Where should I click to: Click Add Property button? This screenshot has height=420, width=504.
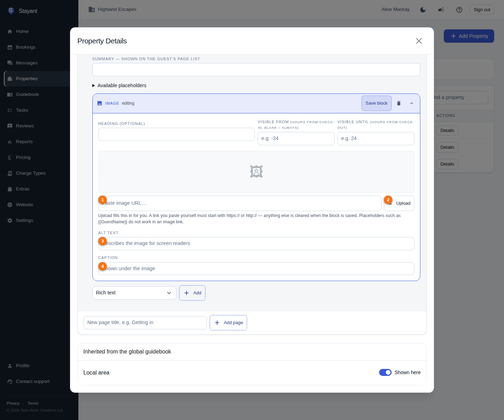[469, 36]
